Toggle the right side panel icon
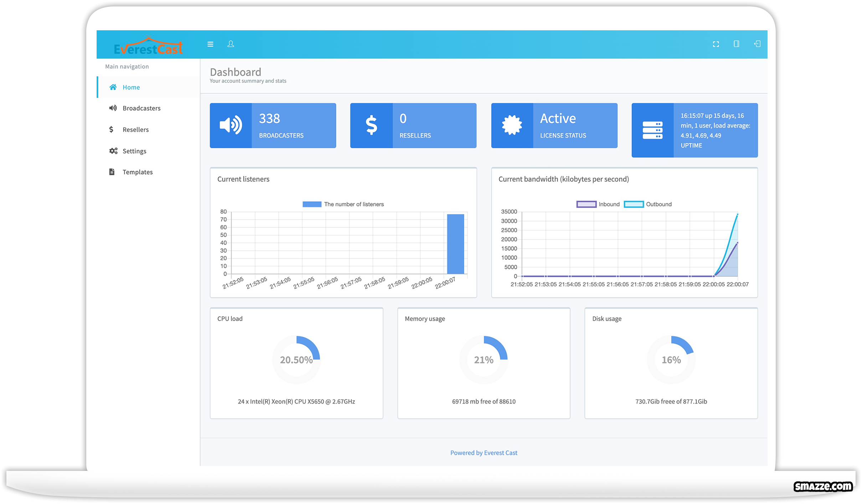862x504 pixels. pos(736,44)
